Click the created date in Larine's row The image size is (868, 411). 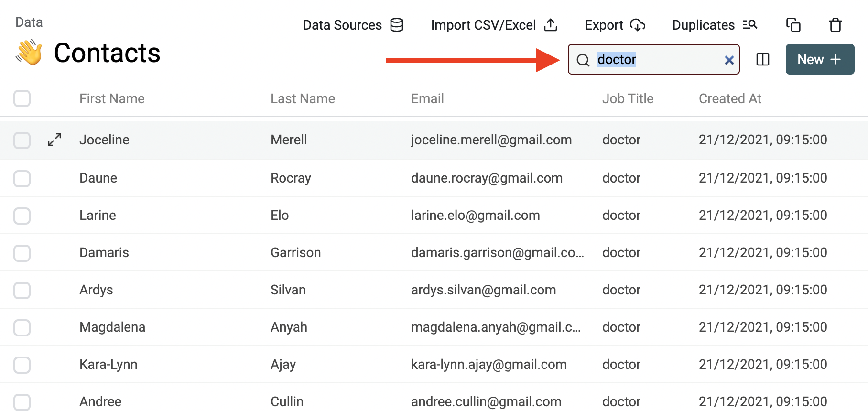tap(763, 215)
